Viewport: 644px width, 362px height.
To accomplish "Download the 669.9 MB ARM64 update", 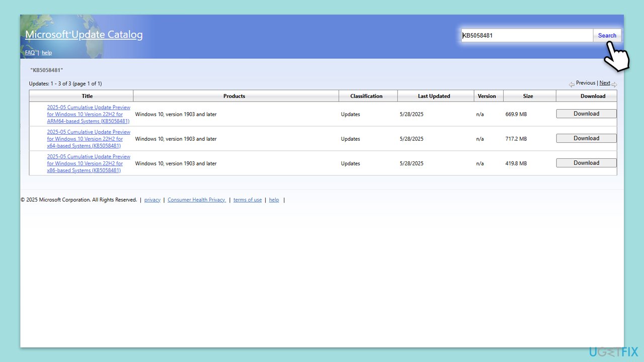I will pyautogui.click(x=586, y=114).
